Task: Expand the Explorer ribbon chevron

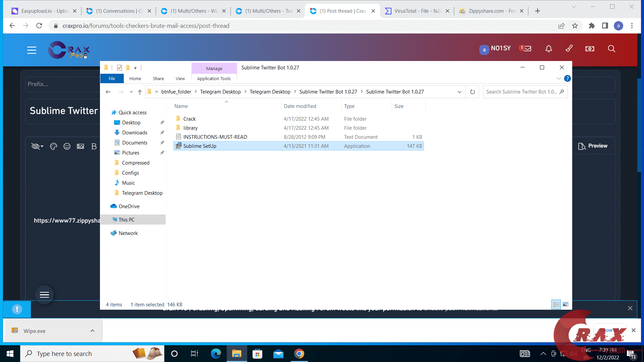Action: click(558, 78)
